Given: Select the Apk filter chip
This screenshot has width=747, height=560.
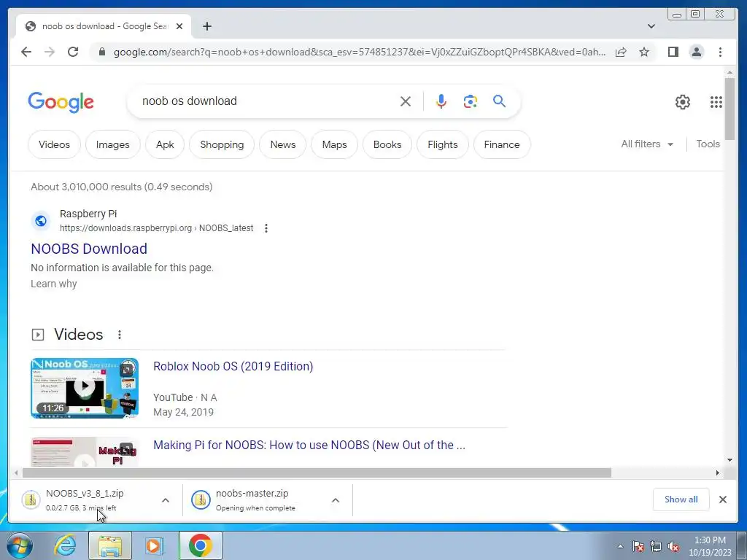Looking at the screenshot, I should coord(165,144).
